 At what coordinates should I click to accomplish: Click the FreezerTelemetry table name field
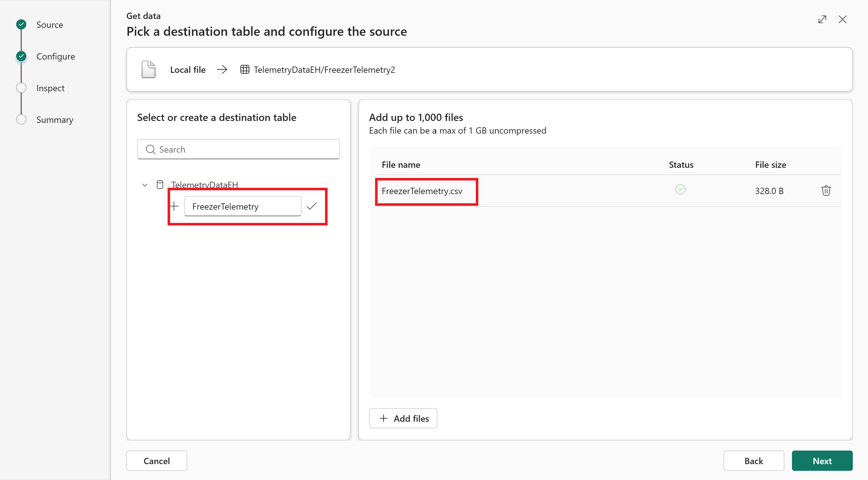click(x=243, y=206)
